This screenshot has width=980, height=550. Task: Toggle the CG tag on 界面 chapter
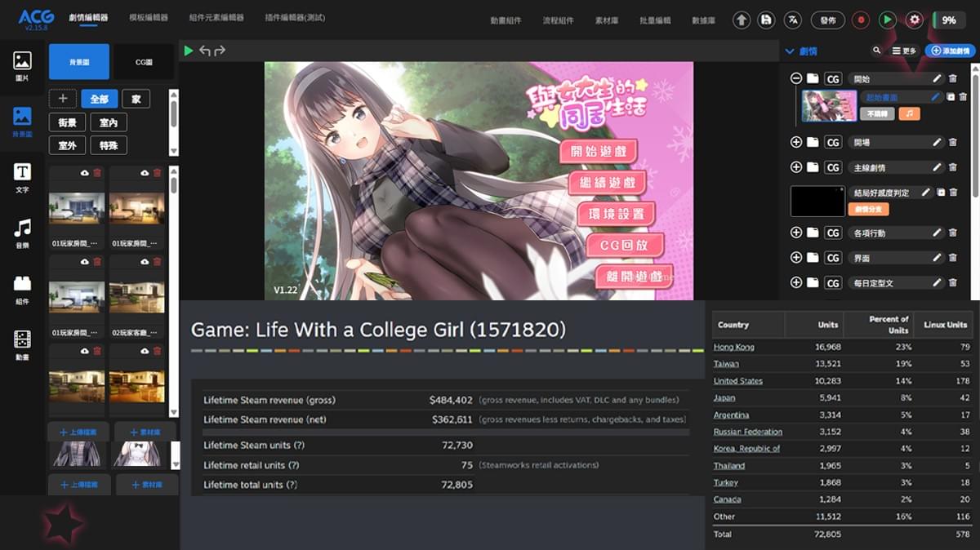pyautogui.click(x=832, y=257)
